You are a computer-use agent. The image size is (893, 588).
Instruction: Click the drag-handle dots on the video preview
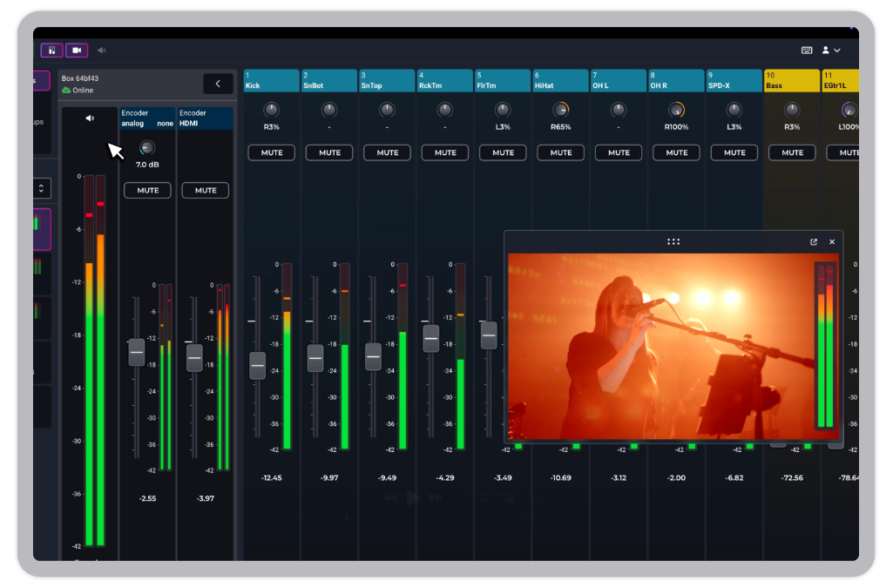click(x=673, y=241)
